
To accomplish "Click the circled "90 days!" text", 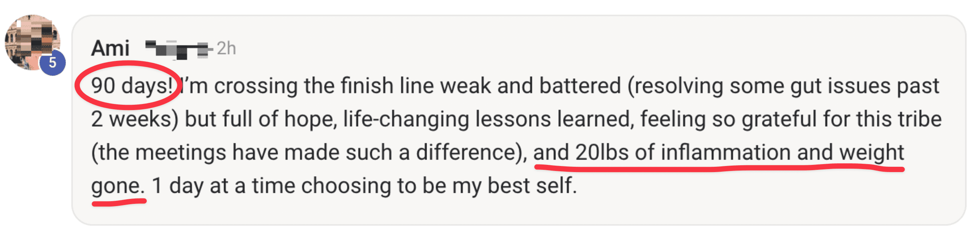I will [x=132, y=85].
